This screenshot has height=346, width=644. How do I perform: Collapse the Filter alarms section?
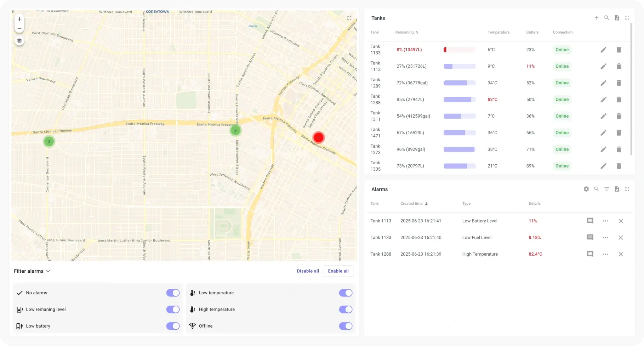(x=48, y=271)
